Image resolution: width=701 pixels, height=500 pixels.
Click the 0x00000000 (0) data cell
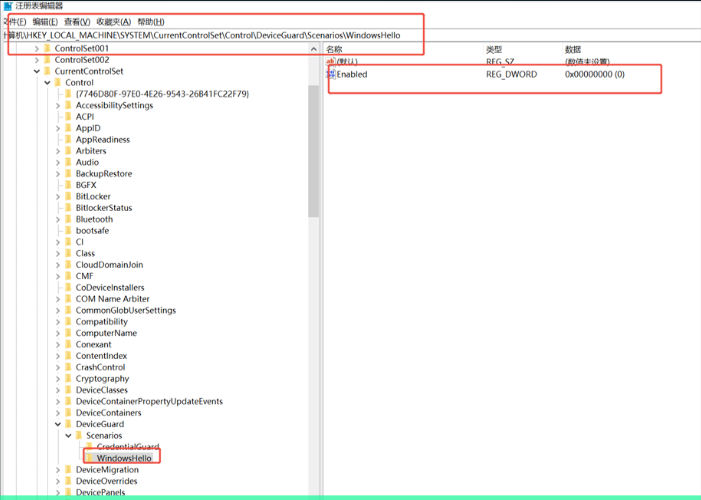click(x=595, y=74)
